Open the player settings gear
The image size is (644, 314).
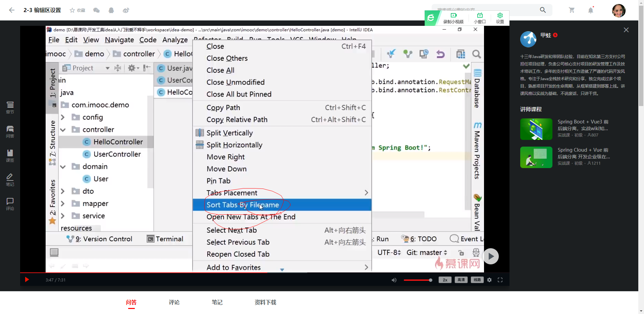click(x=489, y=280)
